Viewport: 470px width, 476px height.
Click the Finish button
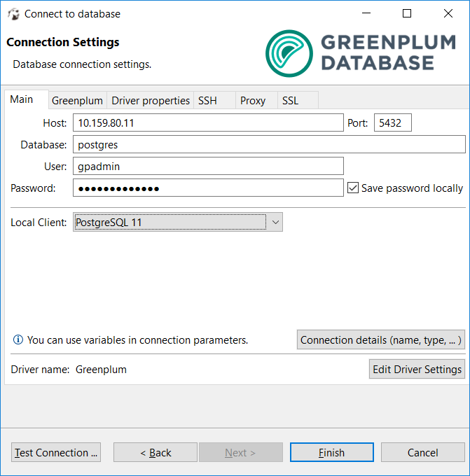click(332, 452)
